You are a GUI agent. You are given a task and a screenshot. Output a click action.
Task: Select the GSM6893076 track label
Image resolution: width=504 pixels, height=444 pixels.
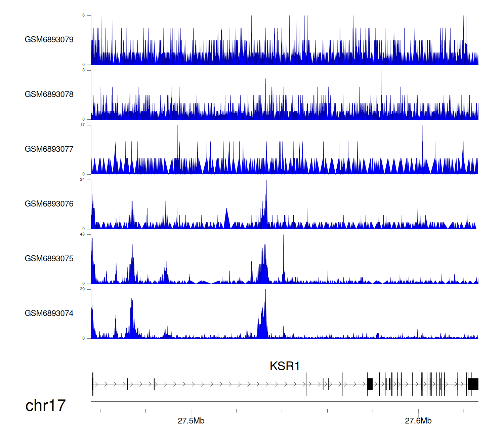[49, 204]
